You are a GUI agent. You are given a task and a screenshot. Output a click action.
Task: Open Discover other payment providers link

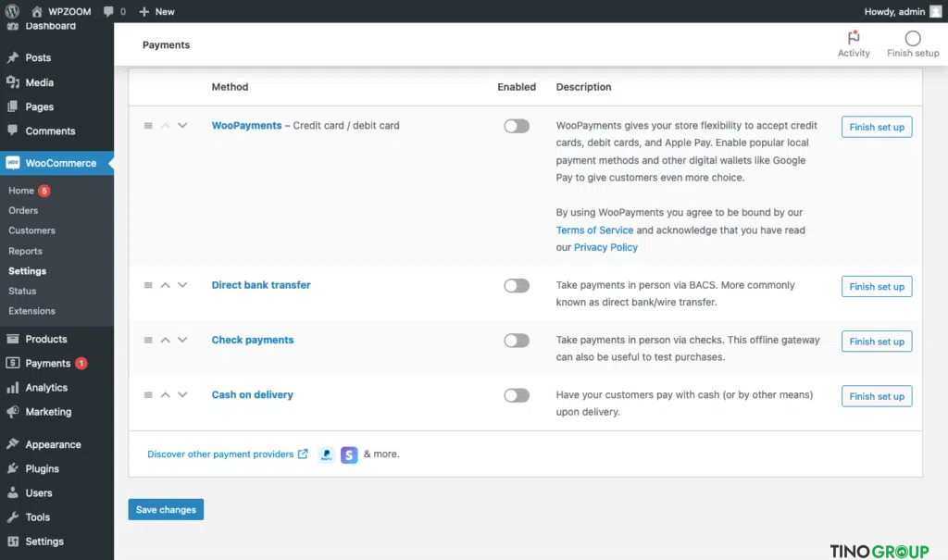pyautogui.click(x=228, y=454)
